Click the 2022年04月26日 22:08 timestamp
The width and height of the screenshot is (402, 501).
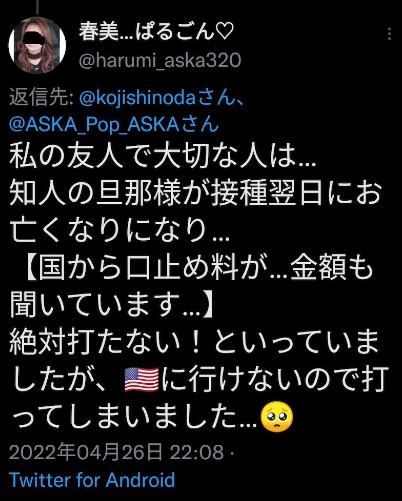click(x=116, y=452)
